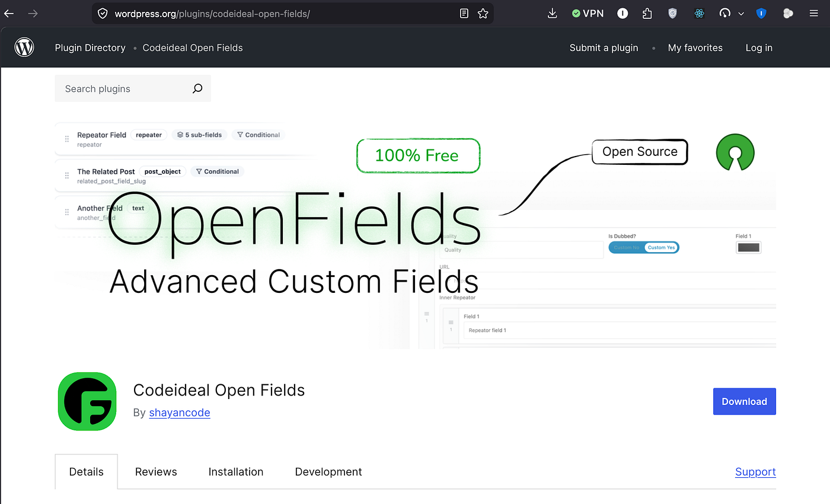The width and height of the screenshot is (830, 504).
Task: Select the Details tab
Action: [87, 472]
